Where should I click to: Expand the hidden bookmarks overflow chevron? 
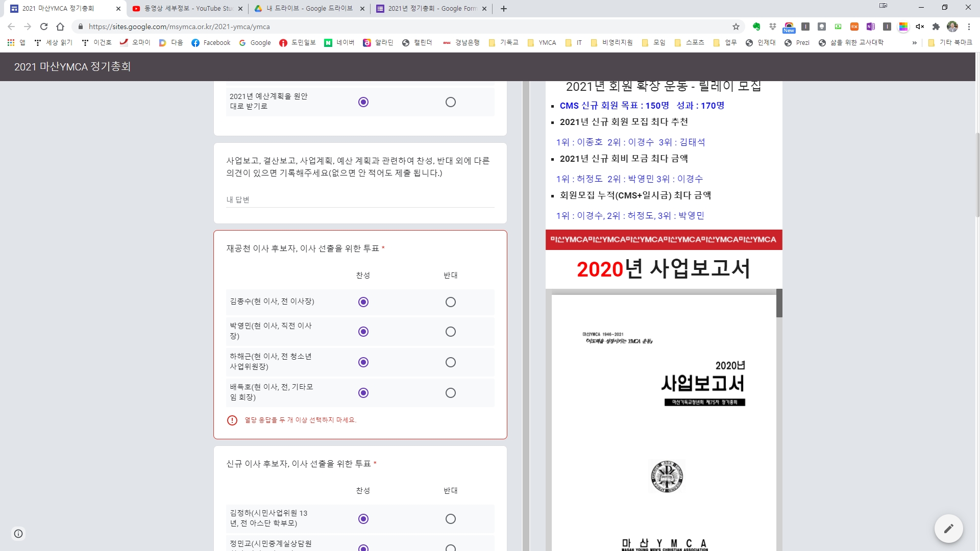pos(914,43)
